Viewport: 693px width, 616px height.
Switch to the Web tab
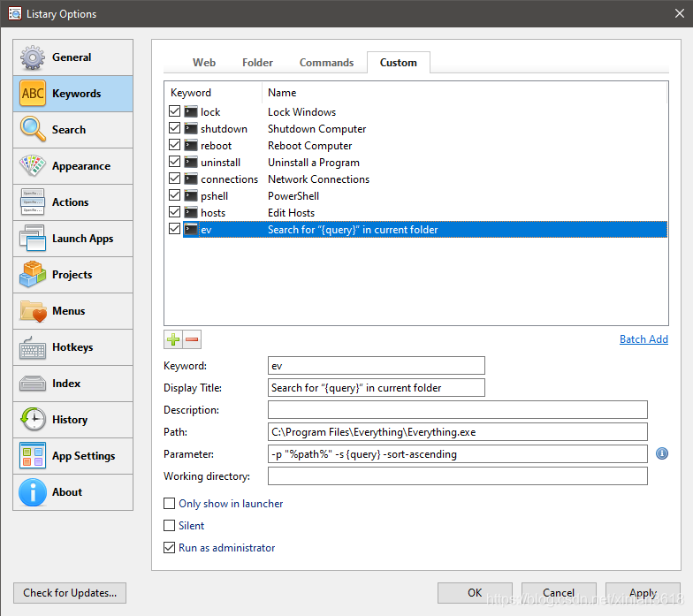click(x=204, y=63)
